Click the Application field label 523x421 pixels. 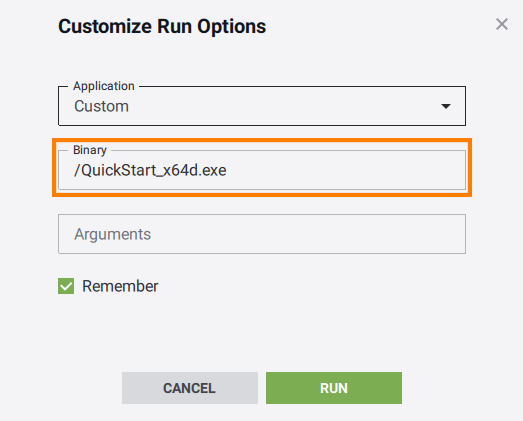104,86
